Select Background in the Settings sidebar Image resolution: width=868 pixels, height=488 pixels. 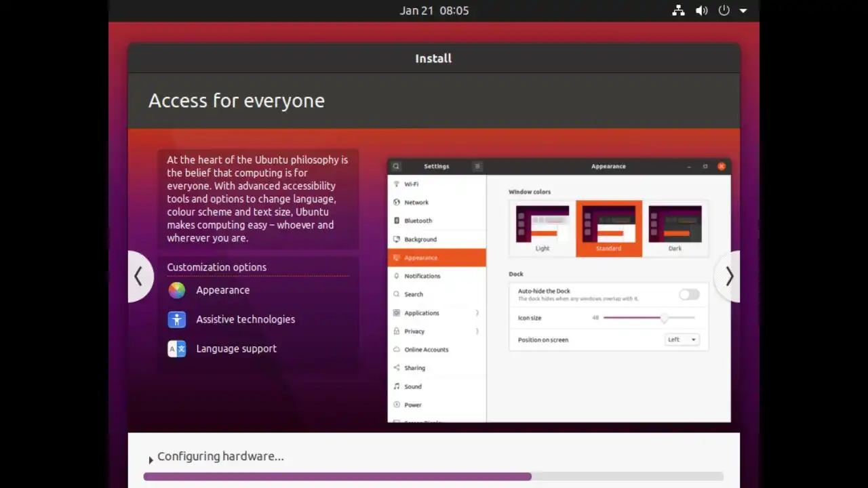[x=437, y=239]
